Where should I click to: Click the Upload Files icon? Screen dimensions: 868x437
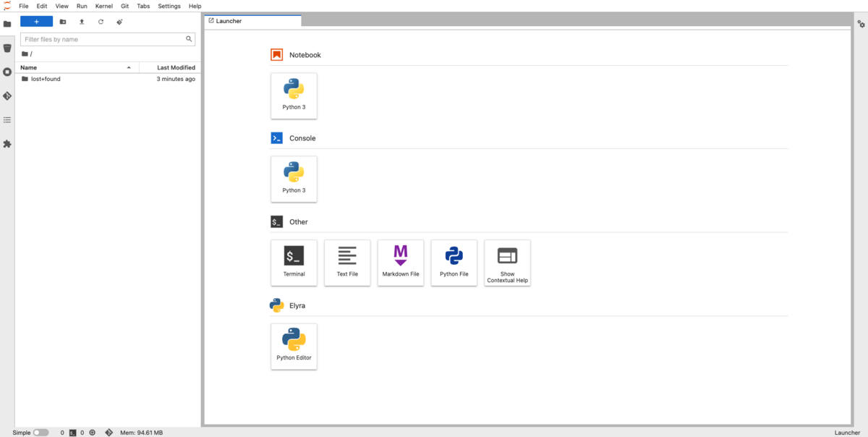pos(82,22)
